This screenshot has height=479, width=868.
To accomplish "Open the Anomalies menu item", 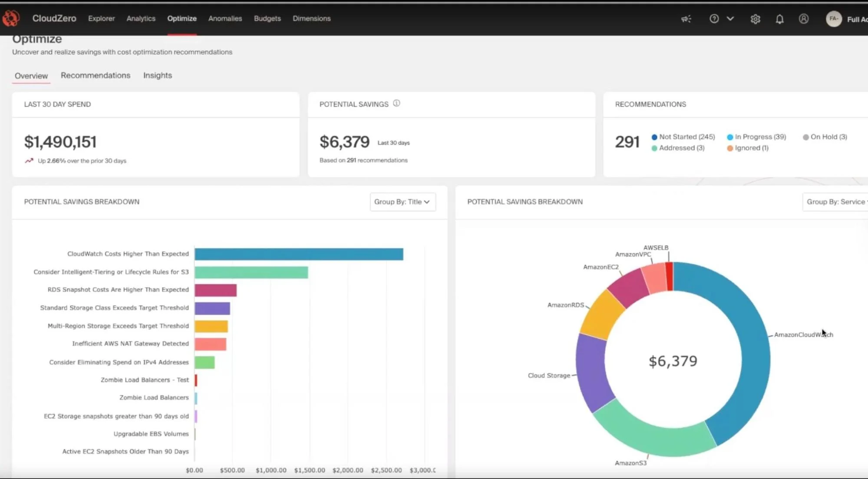I will click(x=225, y=18).
